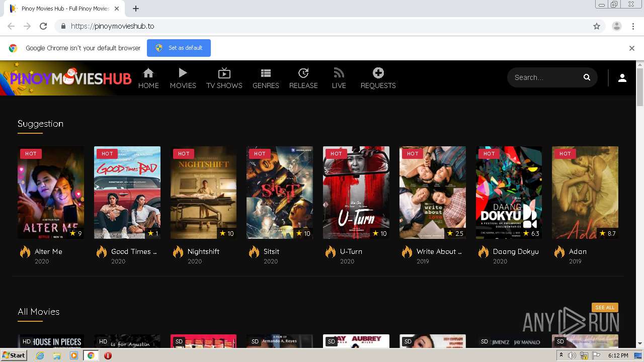
Task: Click the search magnifier icon
Action: coord(587,77)
